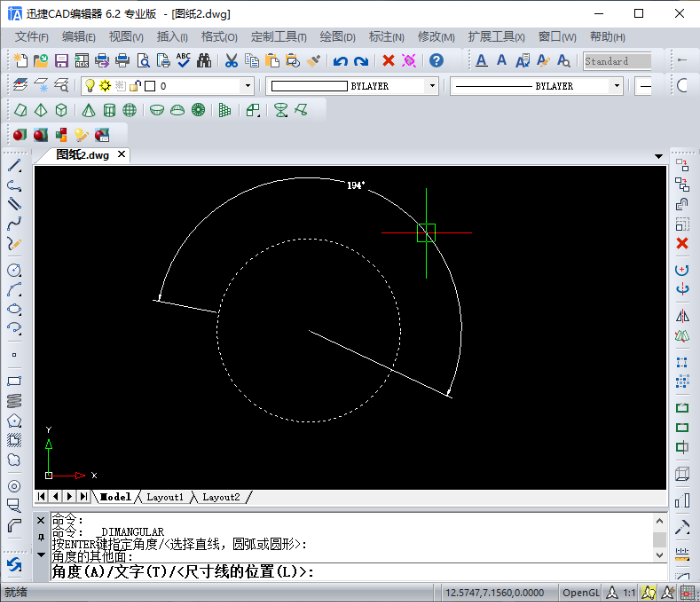The width and height of the screenshot is (700, 602).
Task: Click the command line input field
Action: [x=359, y=572]
